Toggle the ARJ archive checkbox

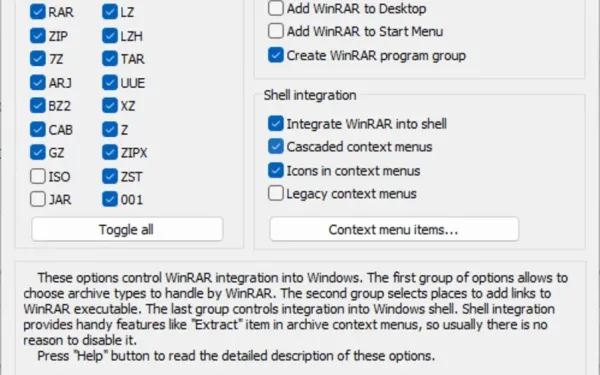[x=38, y=83]
